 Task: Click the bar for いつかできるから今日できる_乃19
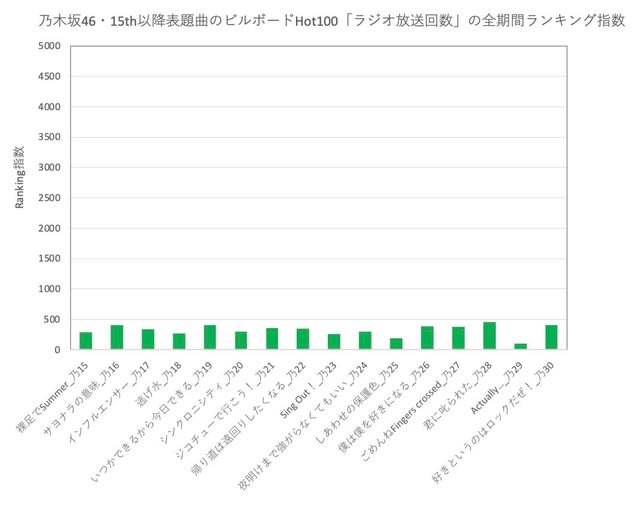pyautogui.click(x=210, y=337)
